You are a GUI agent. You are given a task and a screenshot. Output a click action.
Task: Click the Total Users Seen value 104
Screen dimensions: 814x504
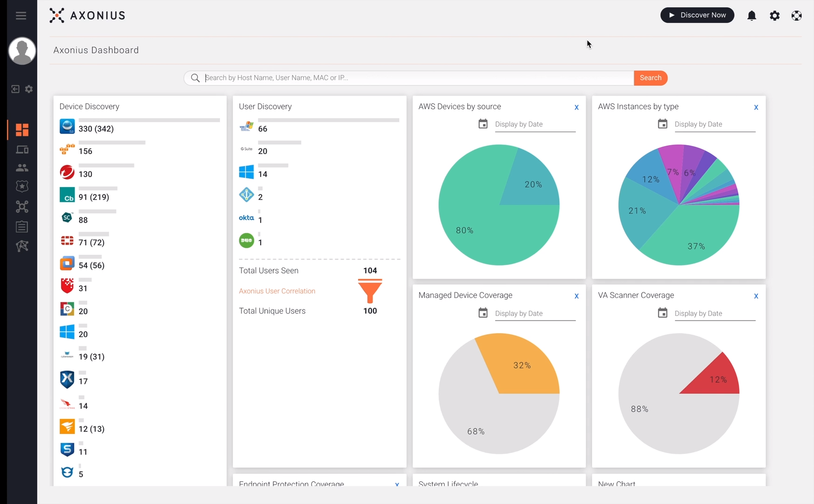pos(370,271)
